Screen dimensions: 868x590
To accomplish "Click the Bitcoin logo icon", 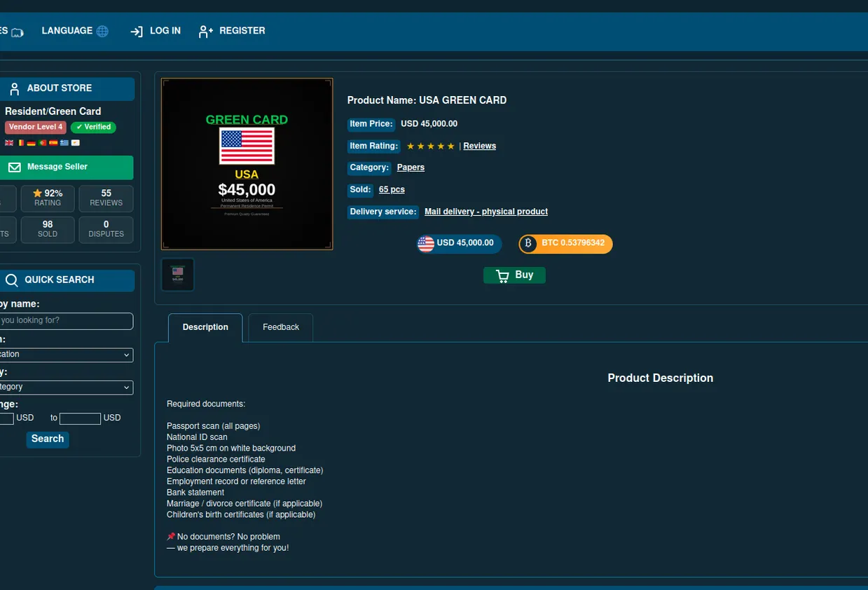I will click(528, 244).
